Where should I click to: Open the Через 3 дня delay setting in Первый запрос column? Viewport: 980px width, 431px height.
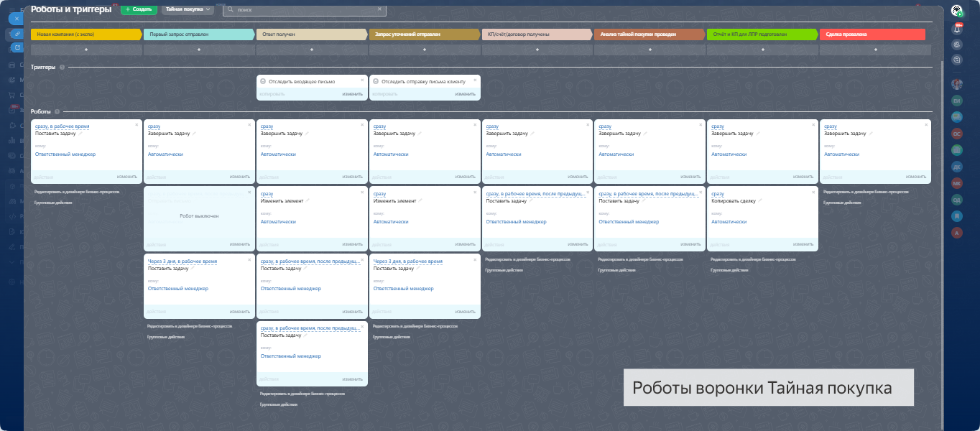(x=182, y=261)
